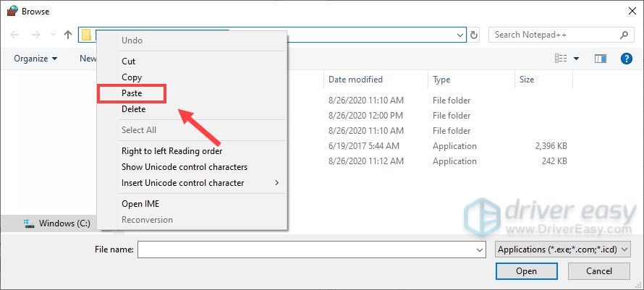
Task: Select row dated 6/19/2017 5:44 AM
Action: coord(448,146)
